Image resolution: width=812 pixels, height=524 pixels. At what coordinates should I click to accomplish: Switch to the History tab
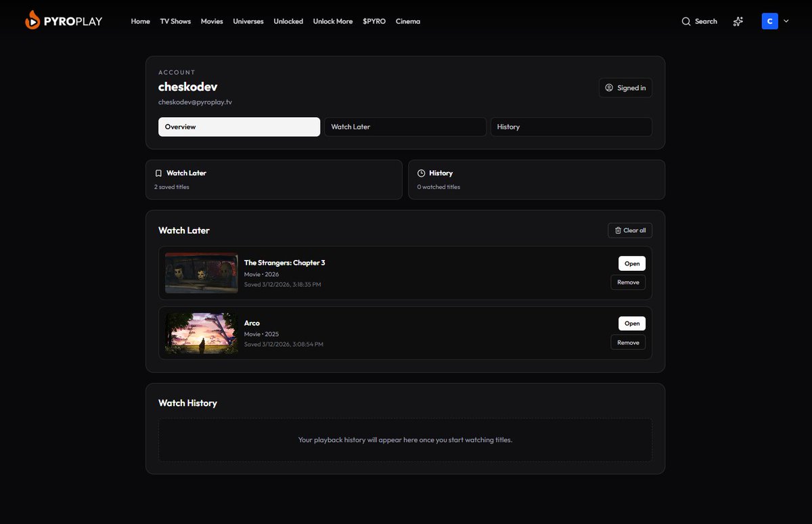click(570, 127)
